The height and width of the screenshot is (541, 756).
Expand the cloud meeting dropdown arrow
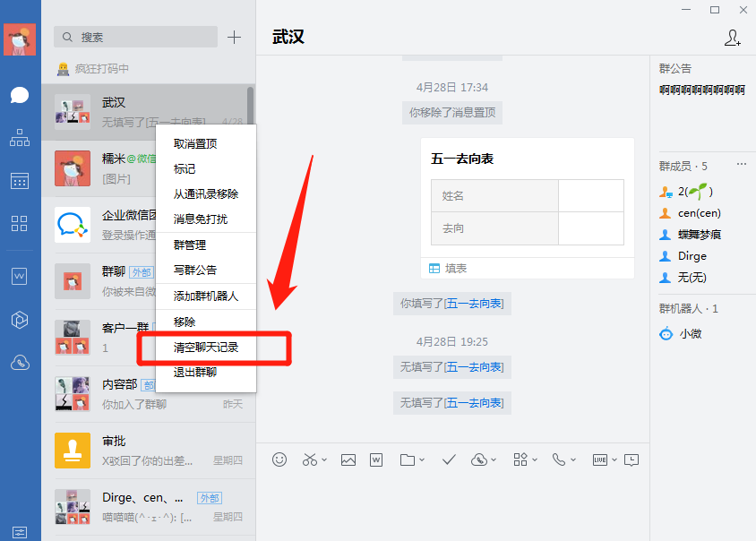point(494,460)
